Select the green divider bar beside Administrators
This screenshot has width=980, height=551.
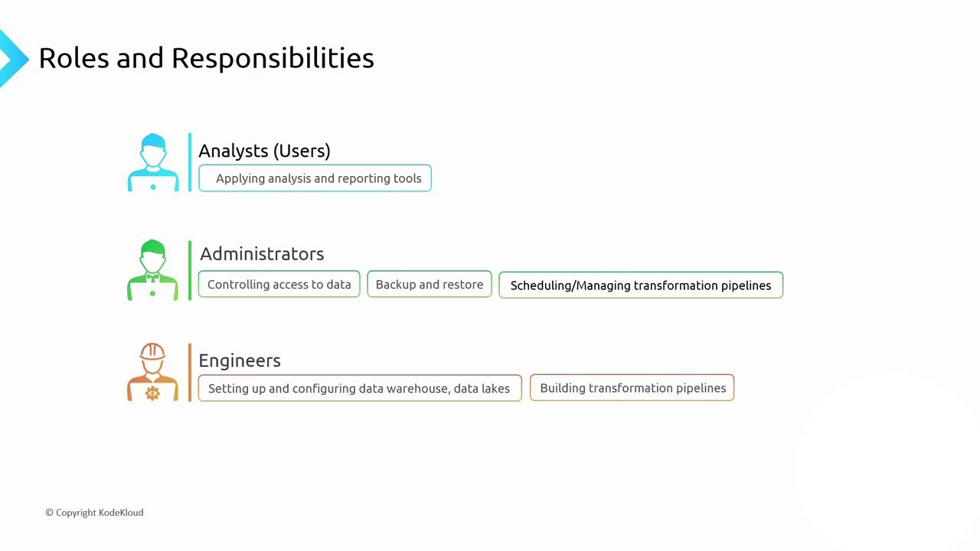pos(190,270)
